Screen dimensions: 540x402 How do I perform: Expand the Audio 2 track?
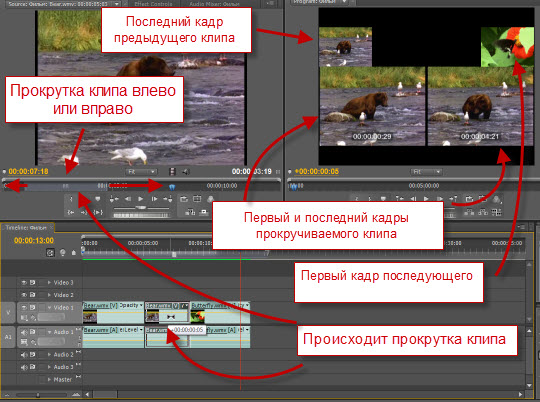coord(49,354)
